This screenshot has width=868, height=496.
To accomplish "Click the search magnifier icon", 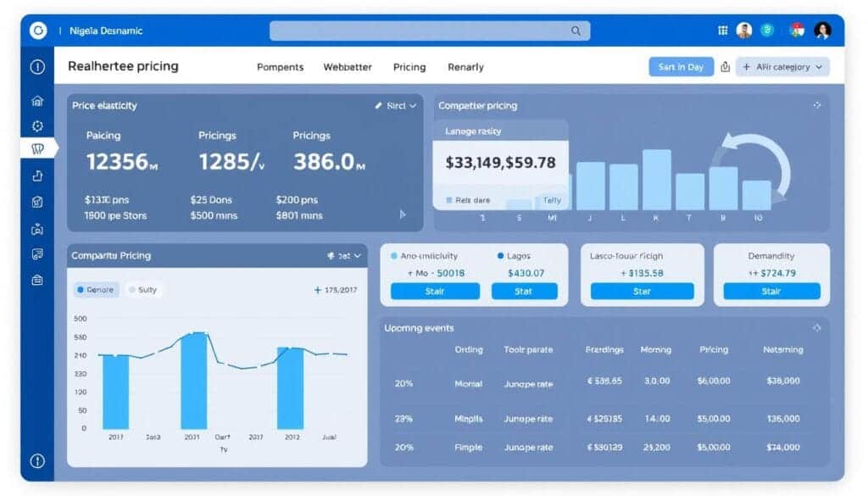I will pyautogui.click(x=576, y=31).
